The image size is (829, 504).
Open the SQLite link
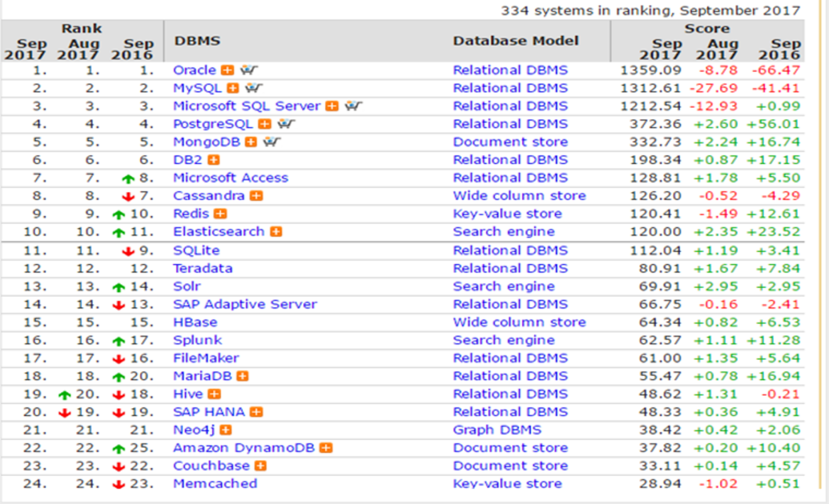[196, 250]
